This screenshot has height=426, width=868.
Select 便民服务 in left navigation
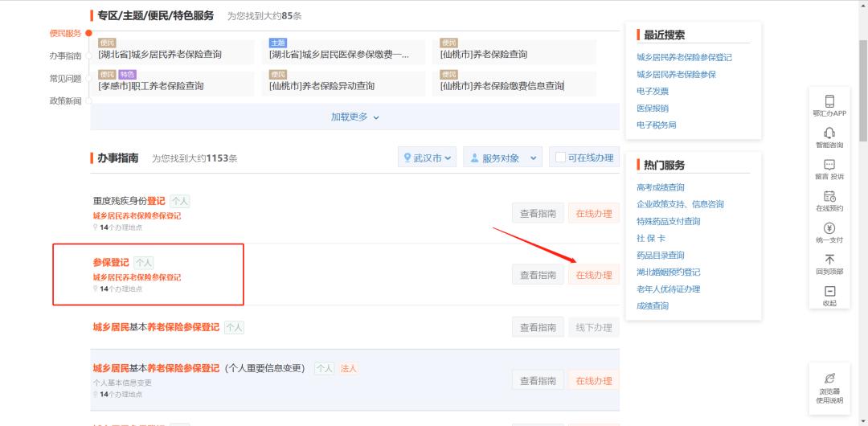tap(65, 33)
